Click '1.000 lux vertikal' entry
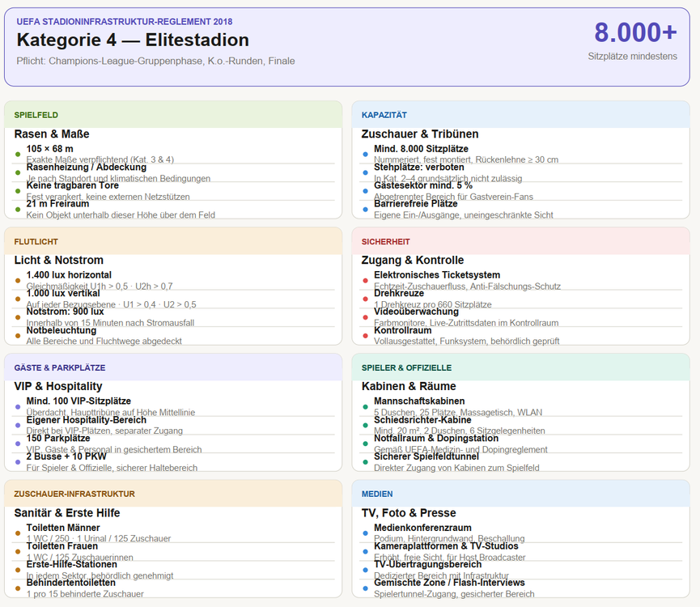This screenshot has height=607, width=700. point(63,293)
